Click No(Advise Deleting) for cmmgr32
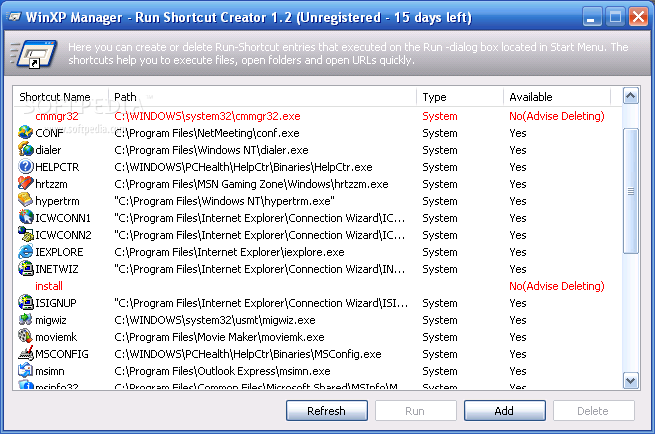 (557, 116)
